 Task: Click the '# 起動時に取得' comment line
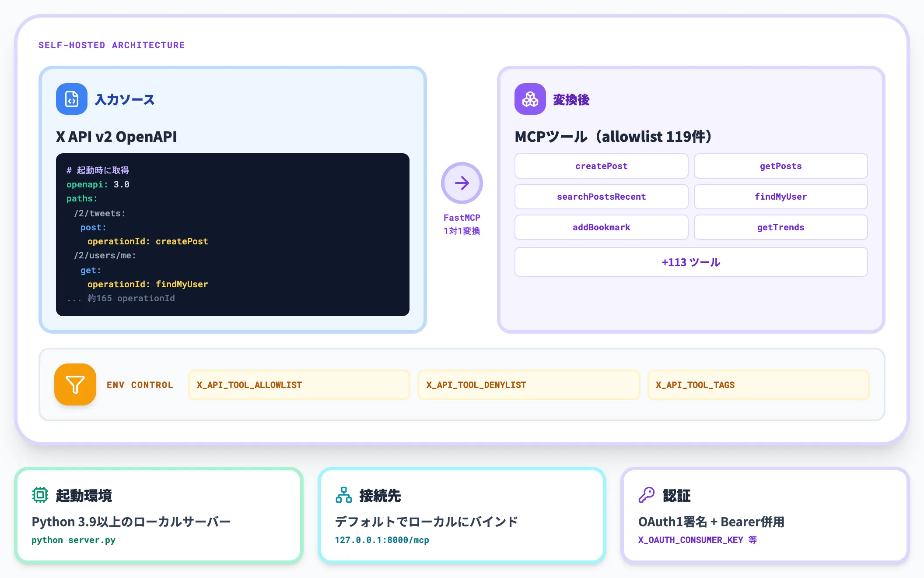[x=98, y=170]
